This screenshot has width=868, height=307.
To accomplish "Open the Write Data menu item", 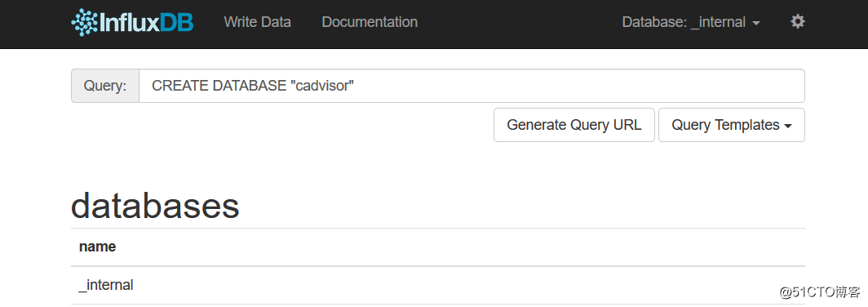I will (258, 22).
